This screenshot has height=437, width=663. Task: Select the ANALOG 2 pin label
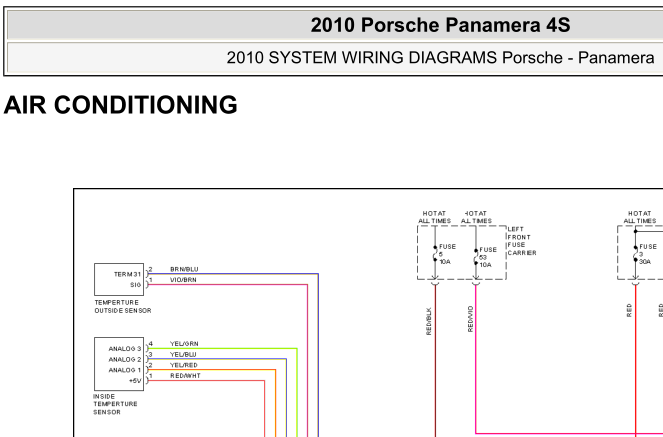(125, 359)
